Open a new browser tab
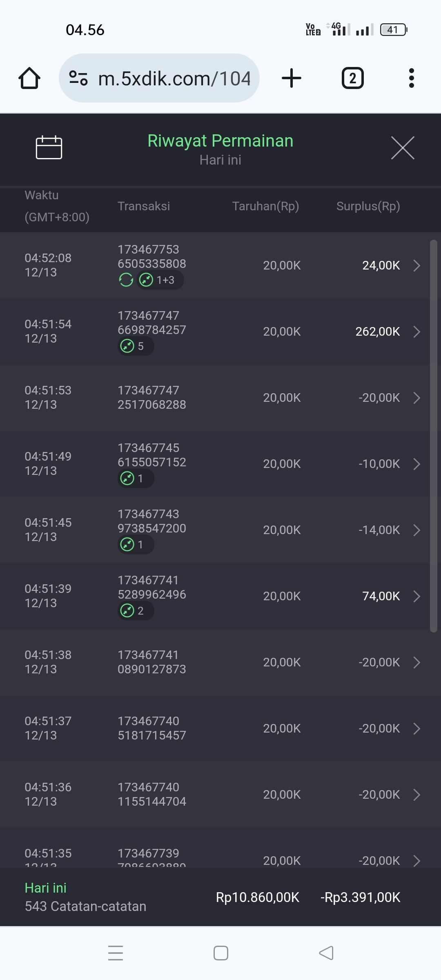Viewport: 441px width, 980px height. point(292,78)
